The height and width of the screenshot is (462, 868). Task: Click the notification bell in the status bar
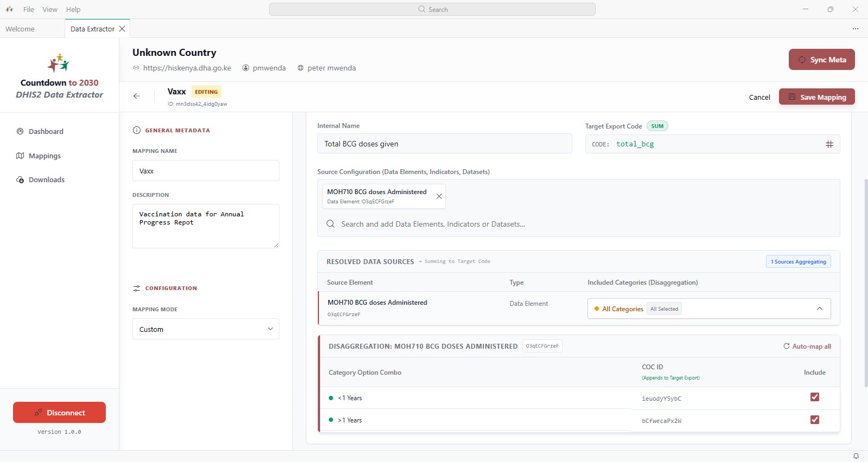click(x=856, y=456)
